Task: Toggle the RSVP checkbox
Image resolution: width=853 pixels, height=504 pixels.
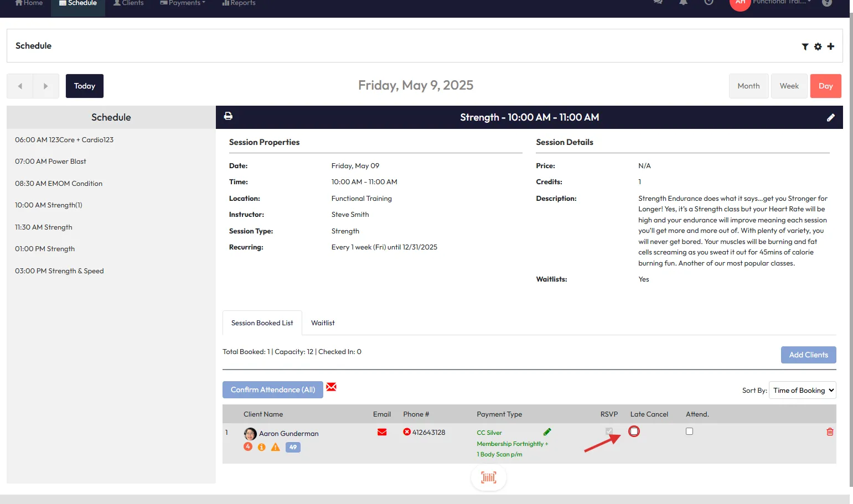Action: click(609, 432)
